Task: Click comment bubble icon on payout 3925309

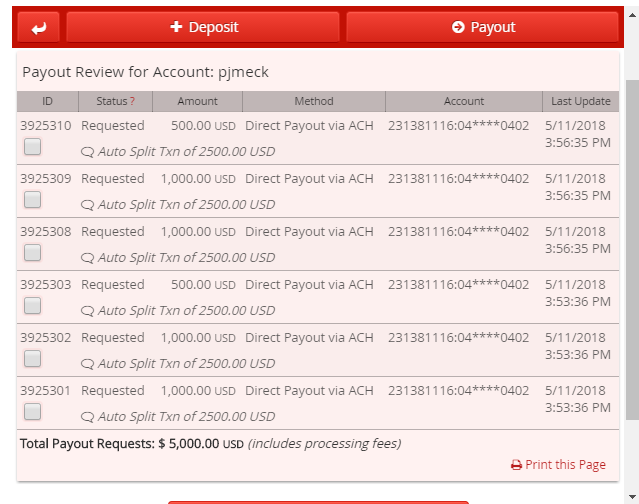Action: point(87,205)
